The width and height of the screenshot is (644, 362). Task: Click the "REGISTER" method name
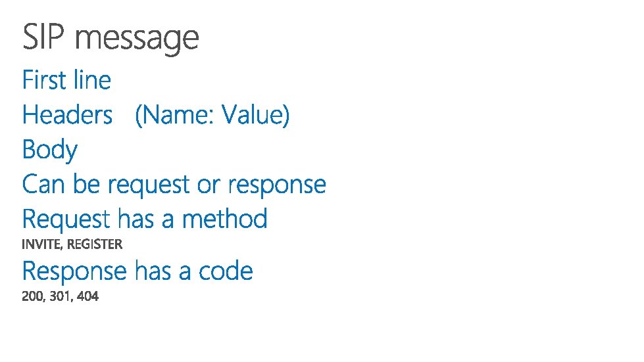tap(95, 244)
